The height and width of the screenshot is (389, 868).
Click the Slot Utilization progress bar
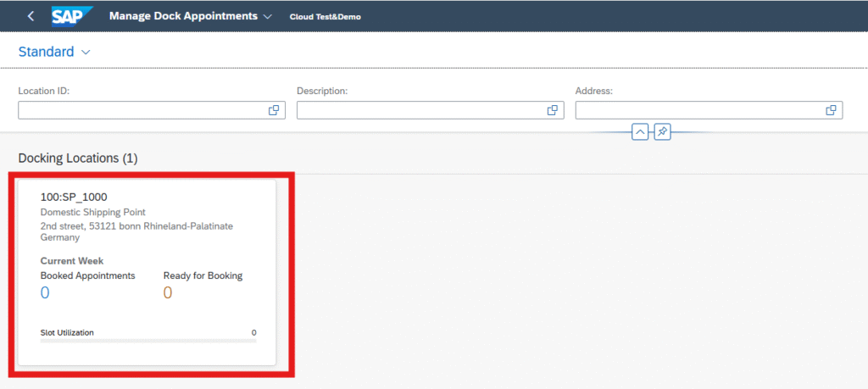148,341
